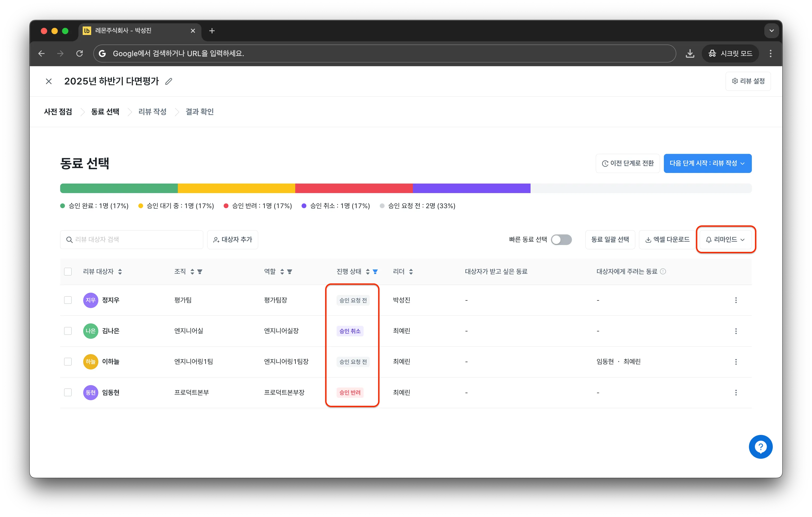
Task: Expand the 리마인드 dropdown
Action: (725, 239)
